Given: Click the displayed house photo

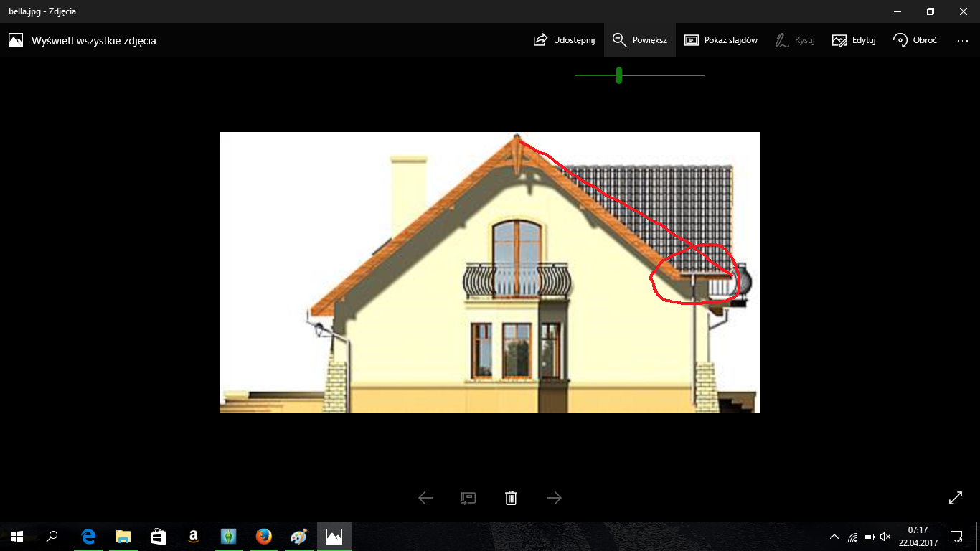Looking at the screenshot, I should [489, 273].
